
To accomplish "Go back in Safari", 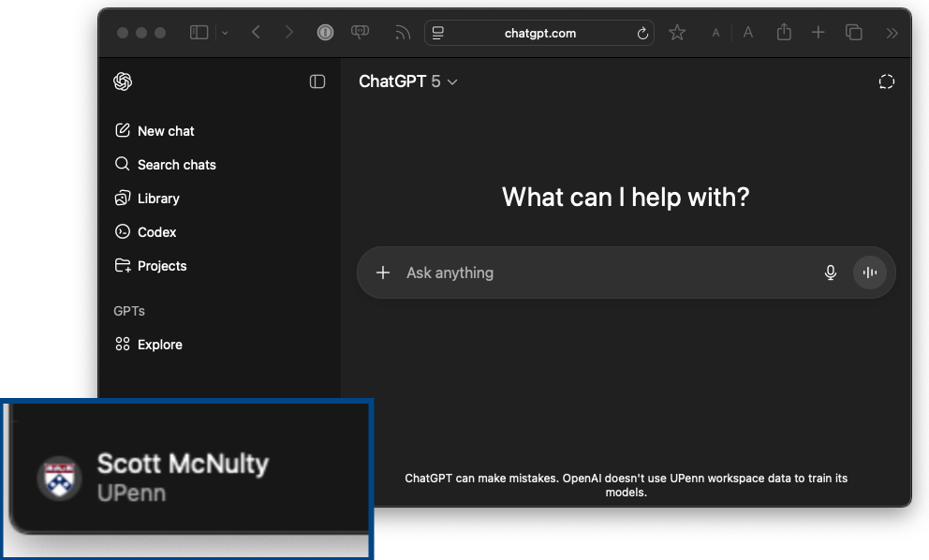I will pyautogui.click(x=256, y=32).
